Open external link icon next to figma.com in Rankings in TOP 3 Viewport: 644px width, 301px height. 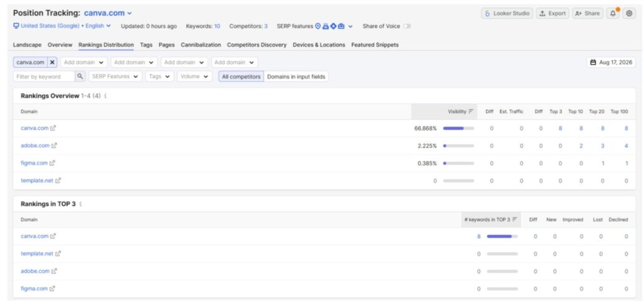coord(52,288)
